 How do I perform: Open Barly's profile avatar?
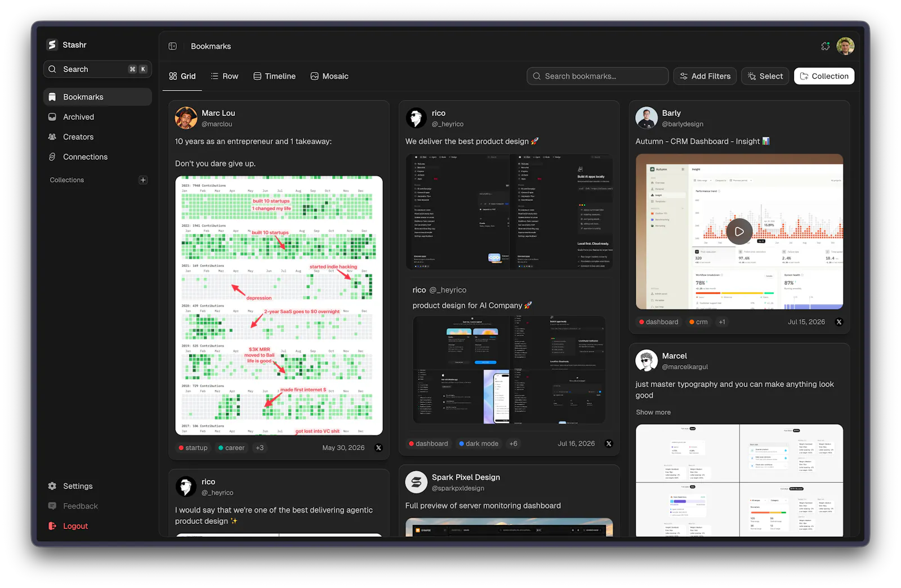point(646,118)
